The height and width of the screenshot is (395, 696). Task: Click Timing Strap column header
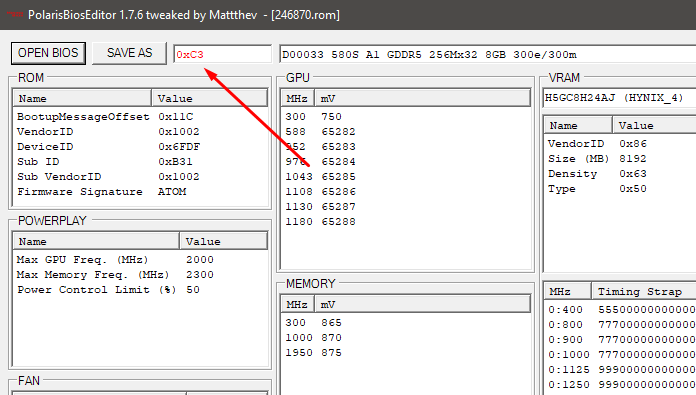[644, 291]
